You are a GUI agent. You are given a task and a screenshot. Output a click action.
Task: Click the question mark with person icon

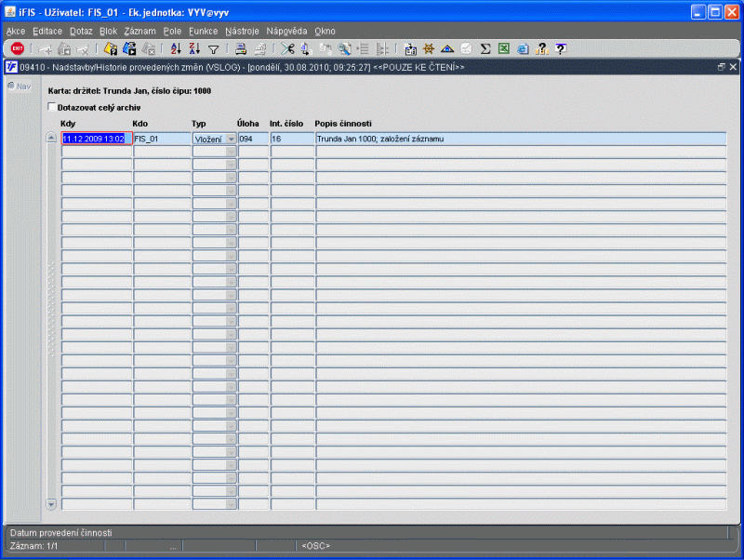[x=541, y=48]
